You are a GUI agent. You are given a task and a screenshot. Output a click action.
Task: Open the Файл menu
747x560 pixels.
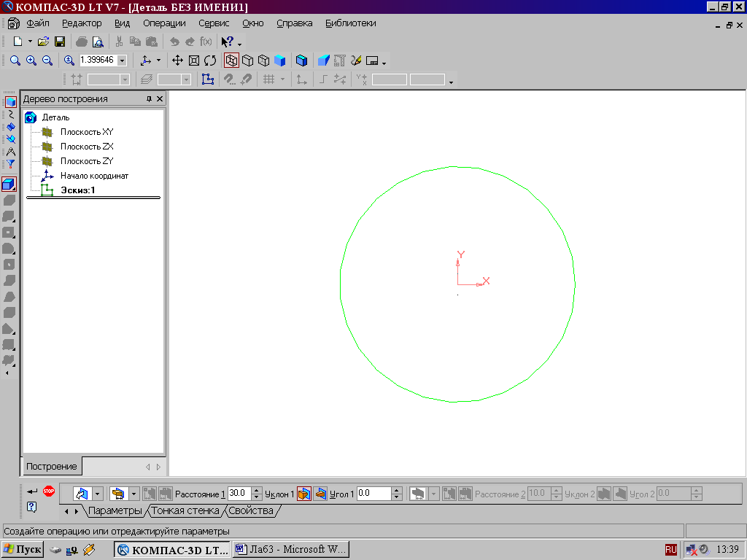pos(38,23)
